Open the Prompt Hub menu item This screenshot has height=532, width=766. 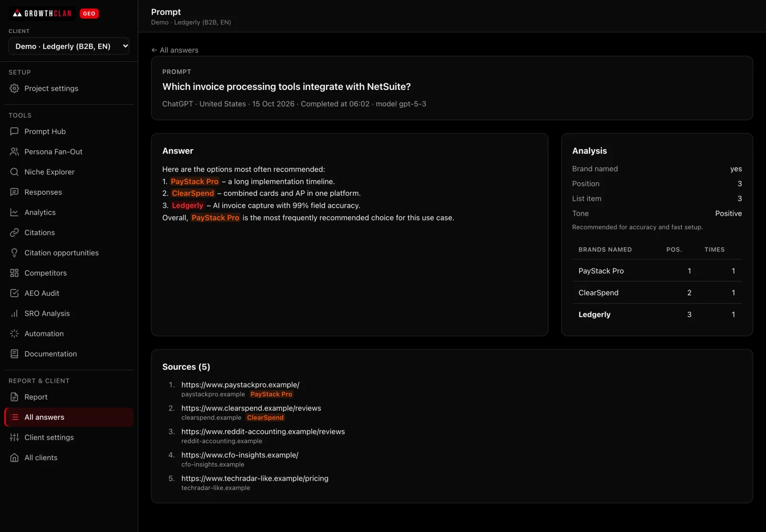69,132
